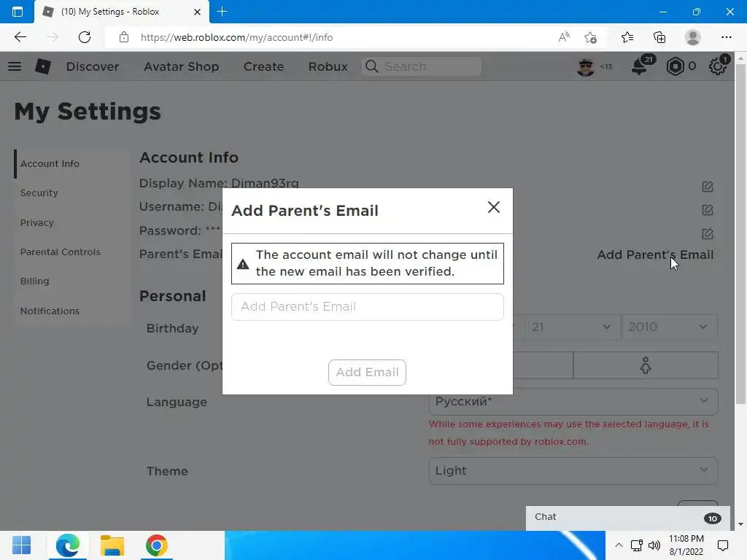Go to the Create page
747x560 pixels.
(x=263, y=66)
